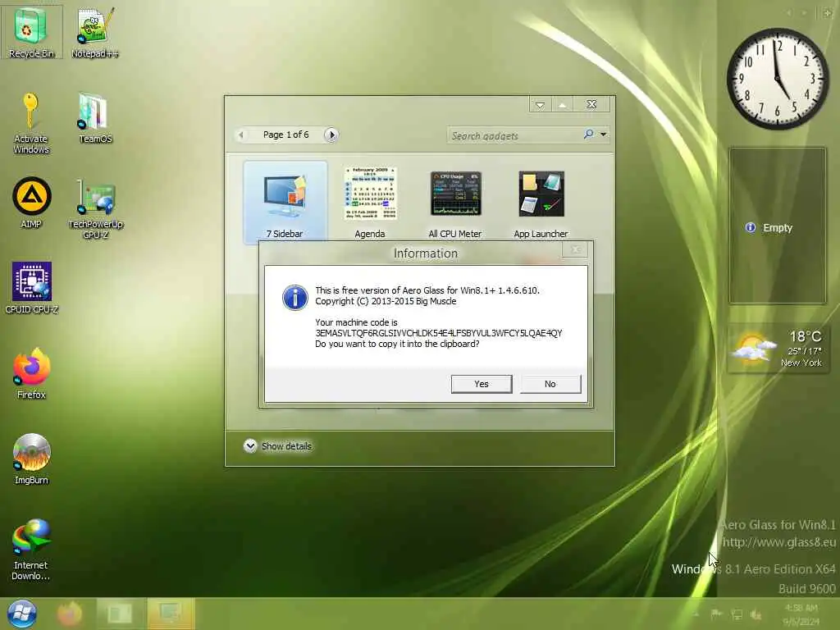This screenshot has width=840, height=630.
Task: Select the Agenda calendar gadget
Action: pyautogui.click(x=370, y=203)
